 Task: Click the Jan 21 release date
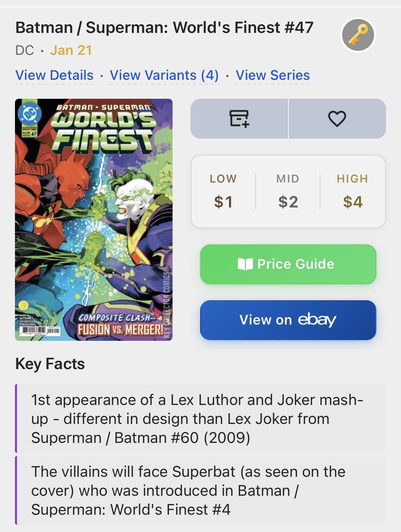pos(71,51)
